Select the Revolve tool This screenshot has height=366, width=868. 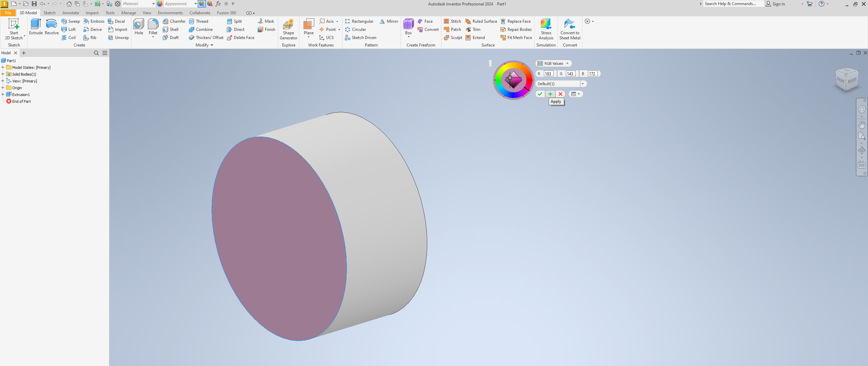(52, 27)
